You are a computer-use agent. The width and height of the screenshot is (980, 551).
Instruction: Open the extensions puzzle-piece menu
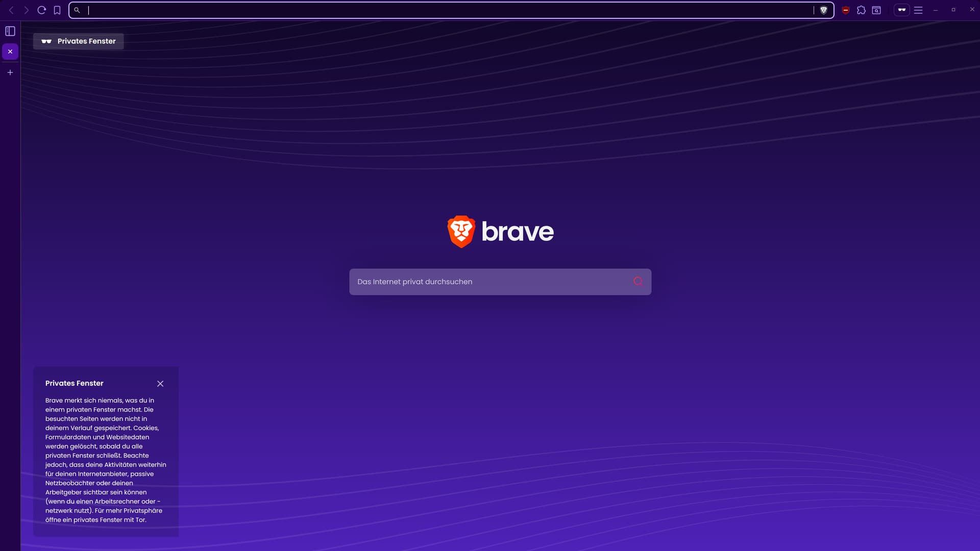(x=861, y=10)
